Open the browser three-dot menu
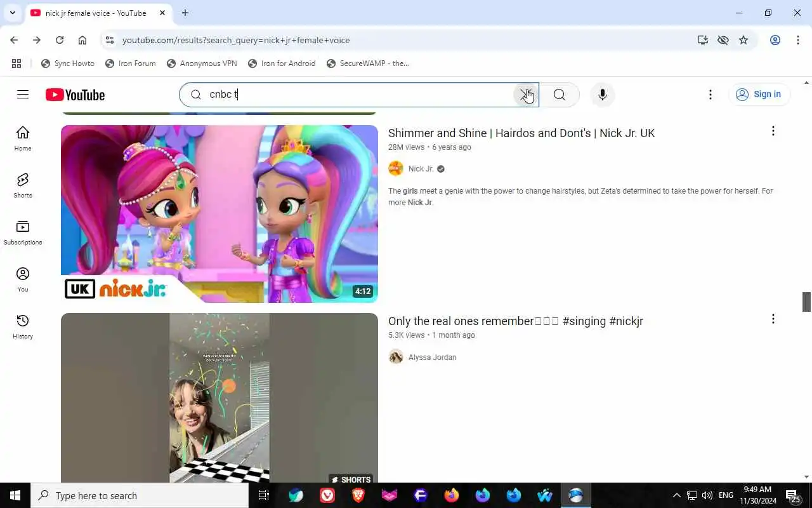The image size is (812, 508). 798,40
